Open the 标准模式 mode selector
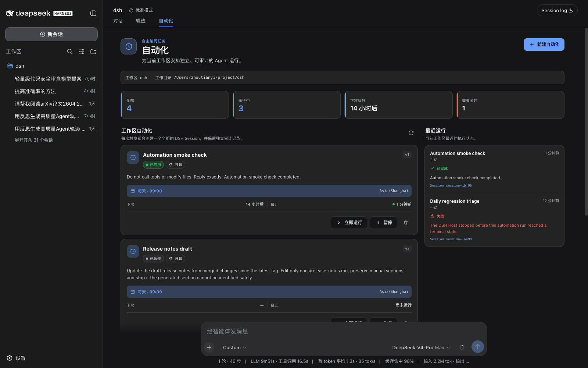Screen dimensions: 588x368 (x=141, y=10)
